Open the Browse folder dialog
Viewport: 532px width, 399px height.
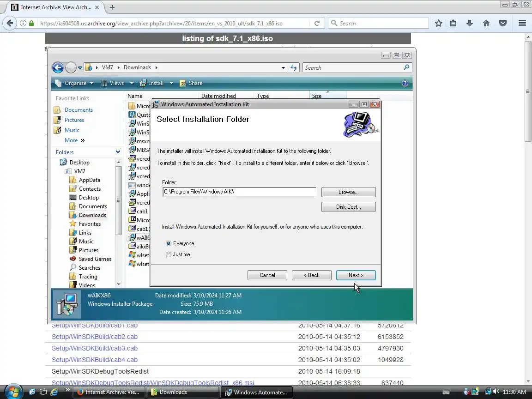(349, 192)
